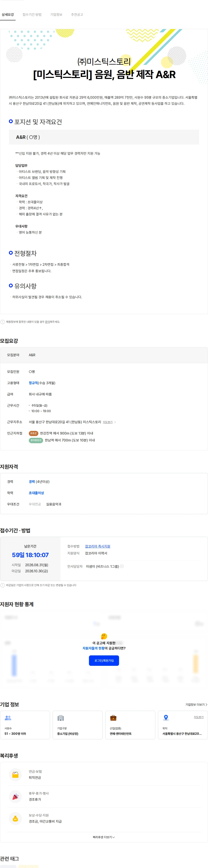The width and height of the screenshot is (208, 868).
Task: Click the 잡코리아 이력서 application form text
Action: [x=96, y=553]
